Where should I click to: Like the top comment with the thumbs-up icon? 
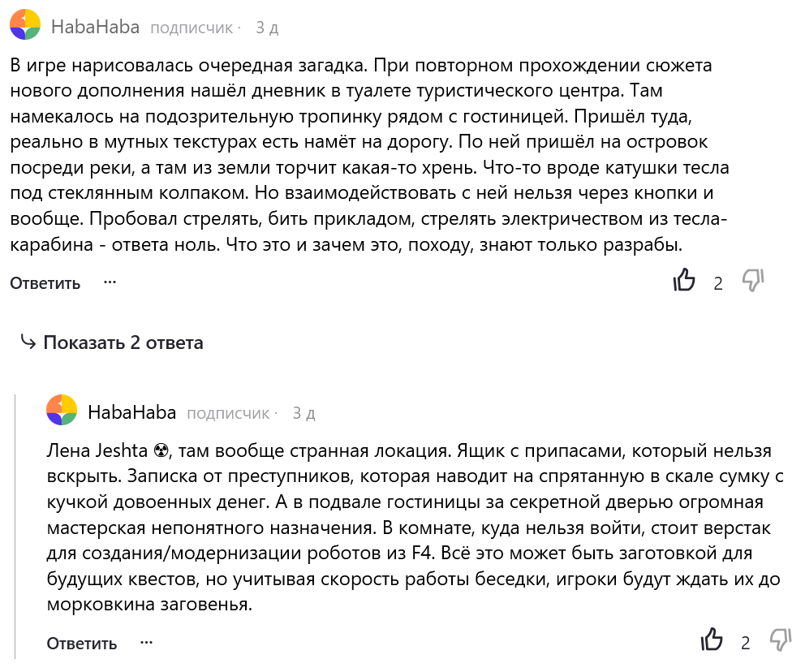(686, 282)
